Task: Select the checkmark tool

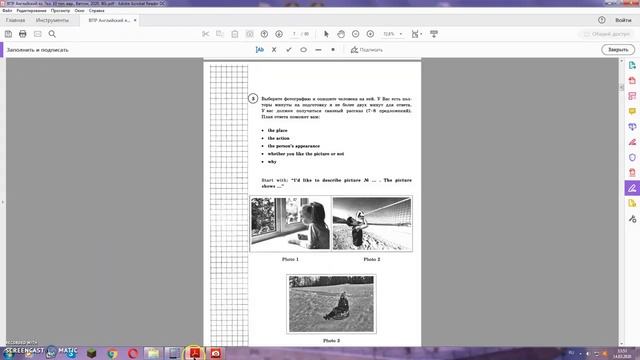Action: [289, 50]
